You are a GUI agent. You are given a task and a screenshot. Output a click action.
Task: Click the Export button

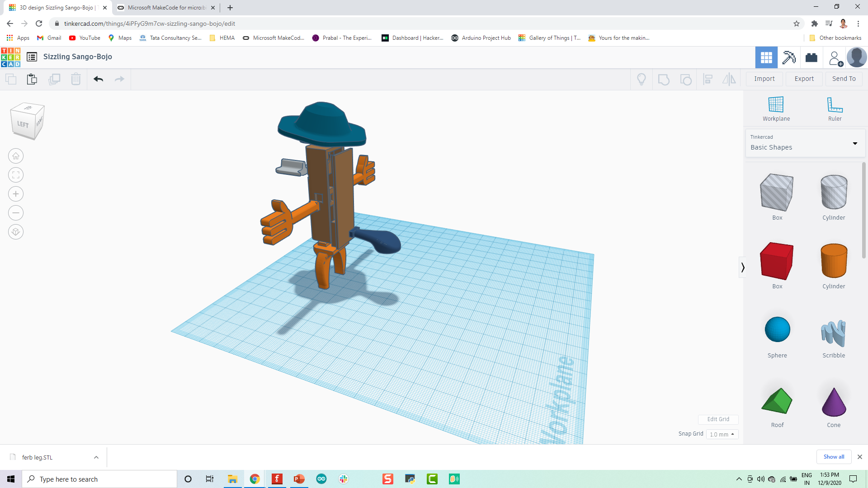click(804, 78)
